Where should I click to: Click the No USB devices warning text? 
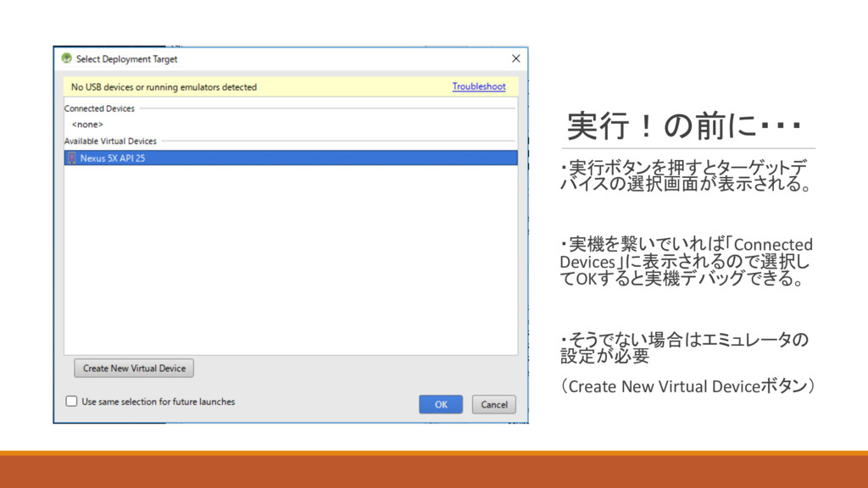[x=164, y=87]
